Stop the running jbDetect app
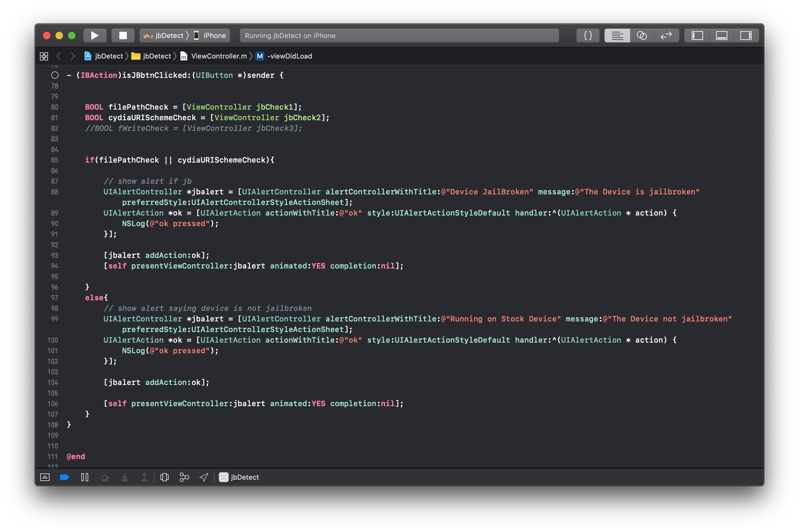The image size is (799, 532). 123,36
